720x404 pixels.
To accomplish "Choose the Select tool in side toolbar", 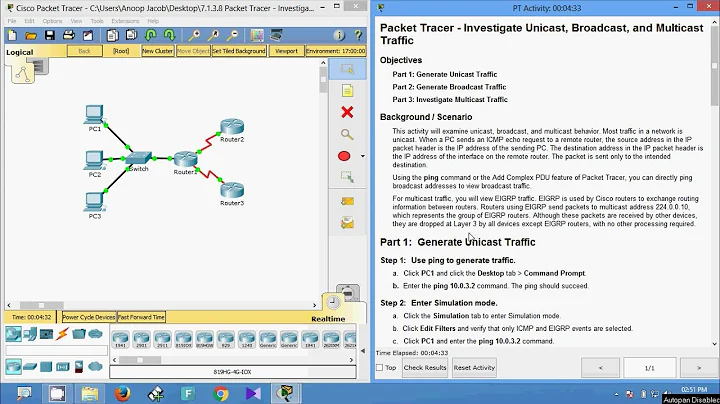I will [347, 69].
